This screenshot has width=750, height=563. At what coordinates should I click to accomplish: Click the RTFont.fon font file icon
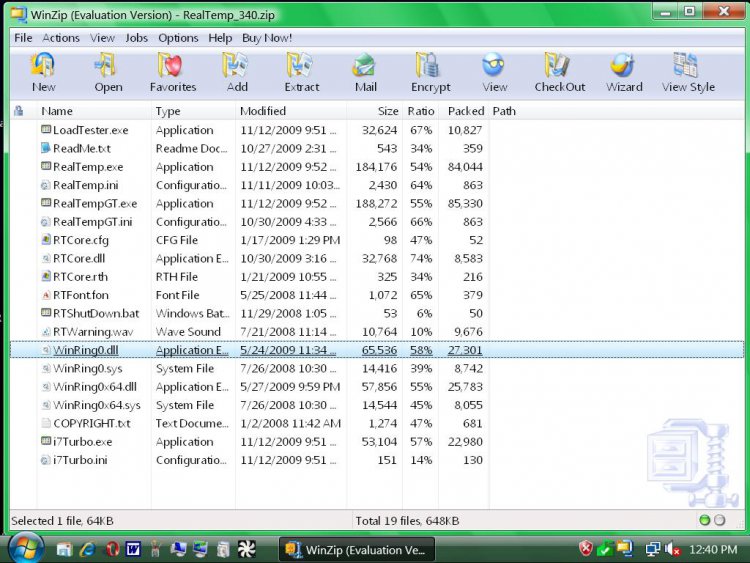click(x=46, y=295)
